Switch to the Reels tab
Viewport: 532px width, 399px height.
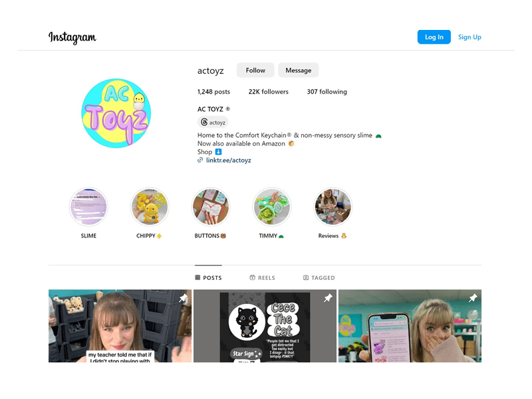pos(262,277)
